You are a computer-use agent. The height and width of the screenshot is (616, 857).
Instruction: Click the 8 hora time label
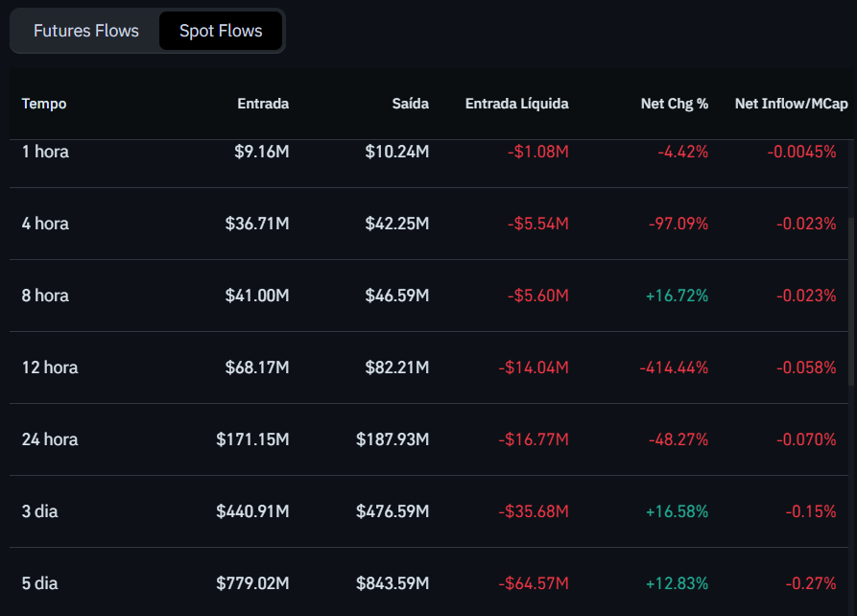[45, 295]
